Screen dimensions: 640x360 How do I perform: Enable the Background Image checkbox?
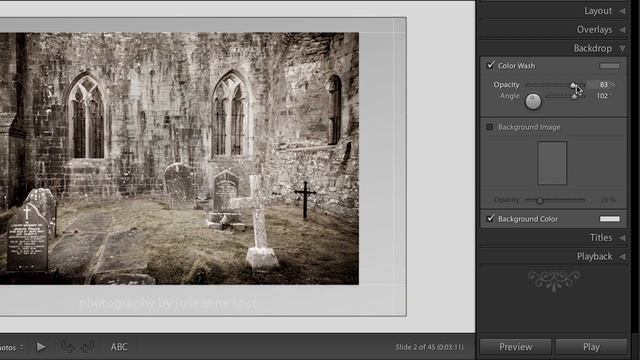click(x=490, y=127)
